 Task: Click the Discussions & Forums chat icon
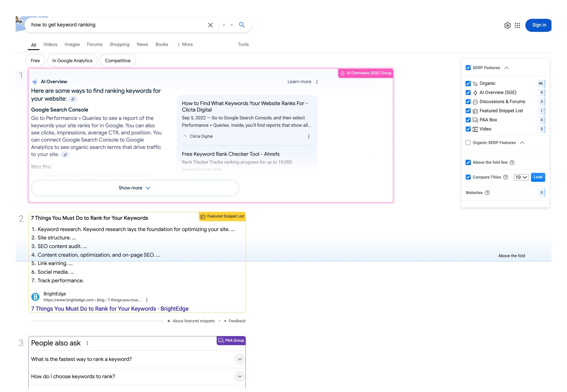point(475,102)
